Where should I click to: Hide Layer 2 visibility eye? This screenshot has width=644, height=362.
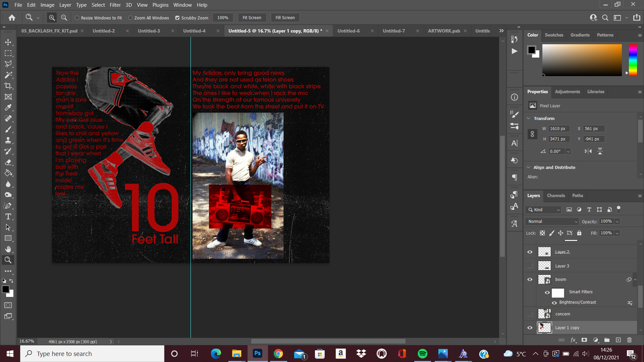530,252
